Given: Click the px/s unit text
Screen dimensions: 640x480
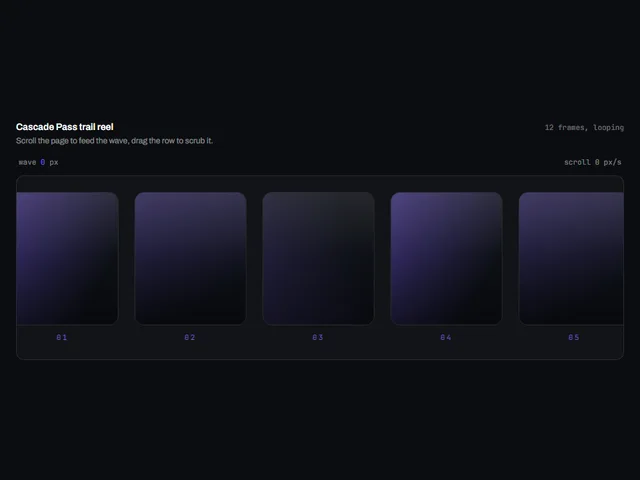Looking at the screenshot, I should tap(612, 162).
